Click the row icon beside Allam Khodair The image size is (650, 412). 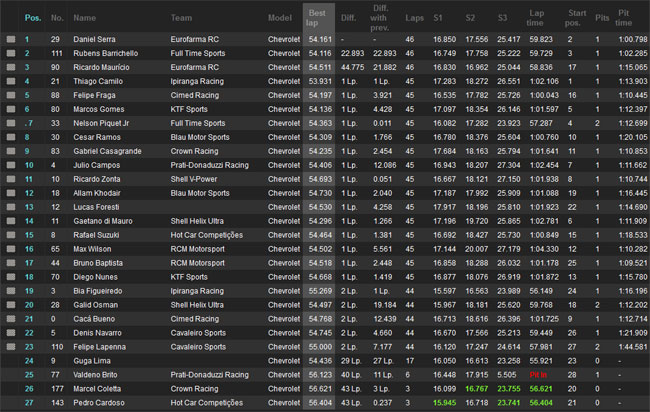[11, 193]
